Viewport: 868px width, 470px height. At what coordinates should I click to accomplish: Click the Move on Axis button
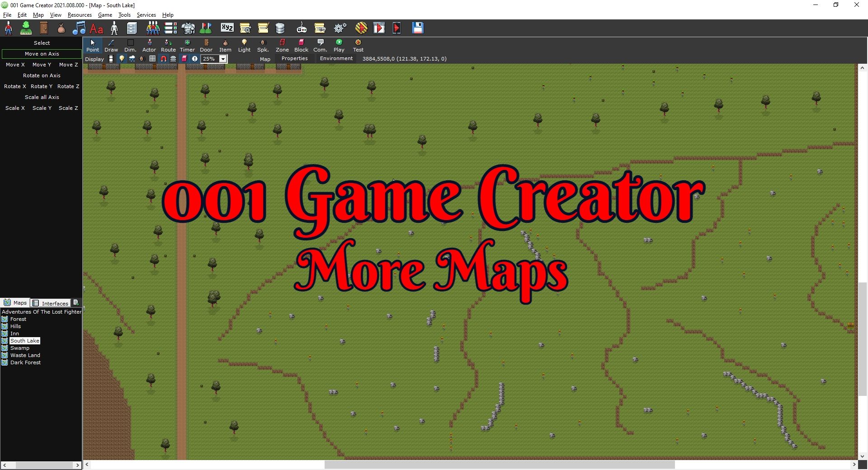42,54
